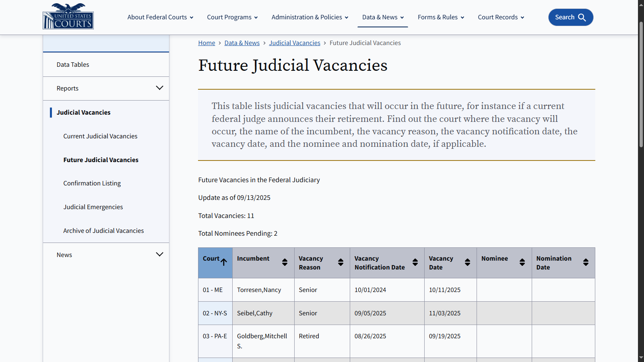644x362 pixels.
Task: Click the page vertical scrollbar
Action: [641, 84]
